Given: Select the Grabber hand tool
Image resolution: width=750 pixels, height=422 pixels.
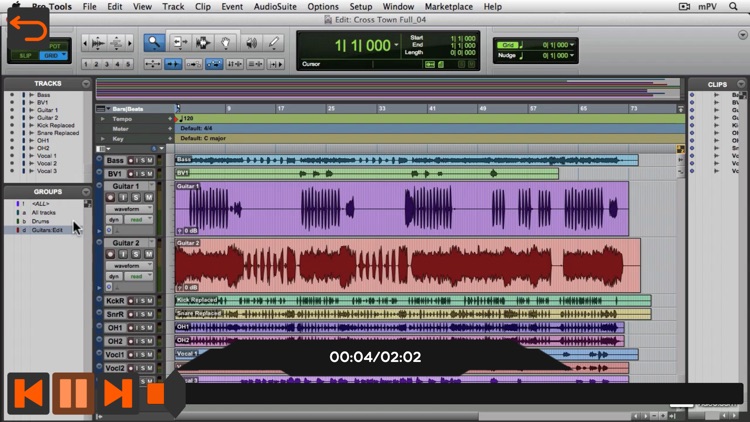Looking at the screenshot, I should [x=226, y=43].
